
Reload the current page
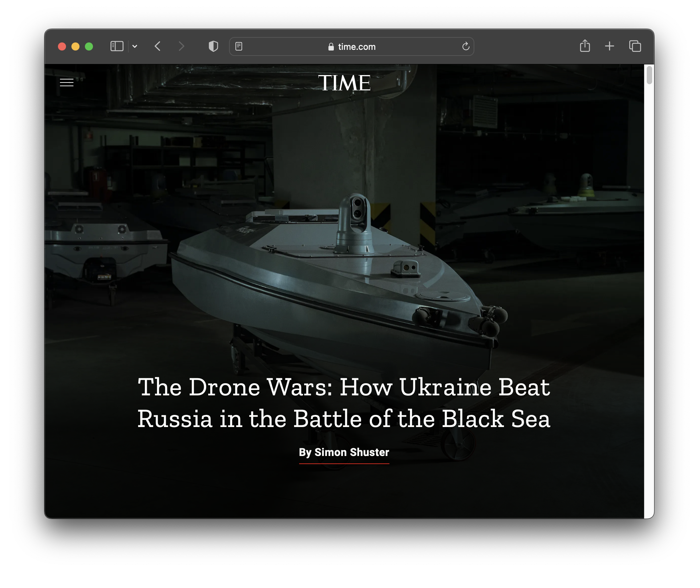pos(466,46)
